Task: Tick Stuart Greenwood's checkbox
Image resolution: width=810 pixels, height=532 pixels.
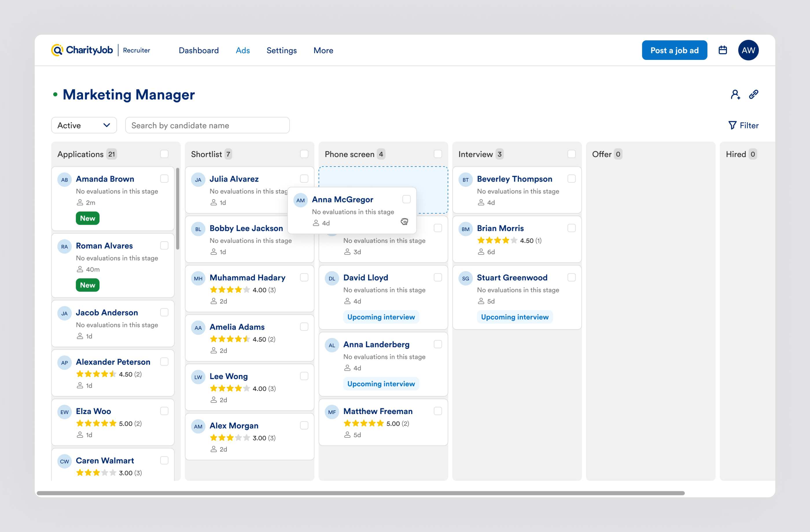Action: pos(572,277)
